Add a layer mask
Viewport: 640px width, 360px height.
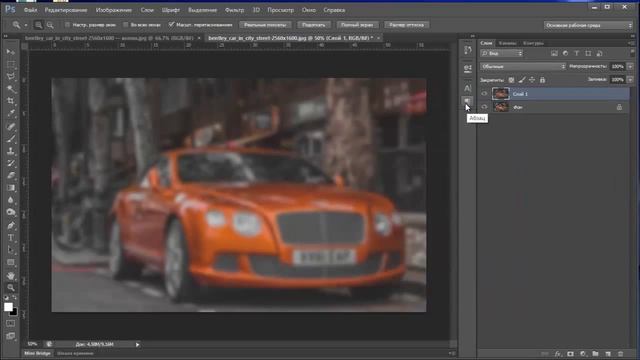coord(570,354)
